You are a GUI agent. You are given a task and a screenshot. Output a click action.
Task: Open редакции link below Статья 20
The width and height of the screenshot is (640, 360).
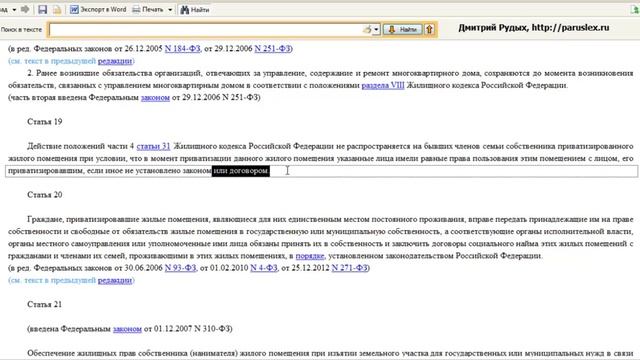(x=115, y=280)
